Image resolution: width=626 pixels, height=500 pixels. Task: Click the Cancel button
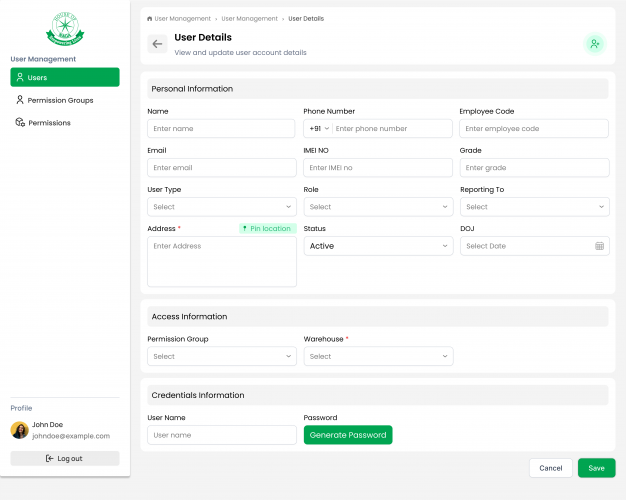click(551, 468)
